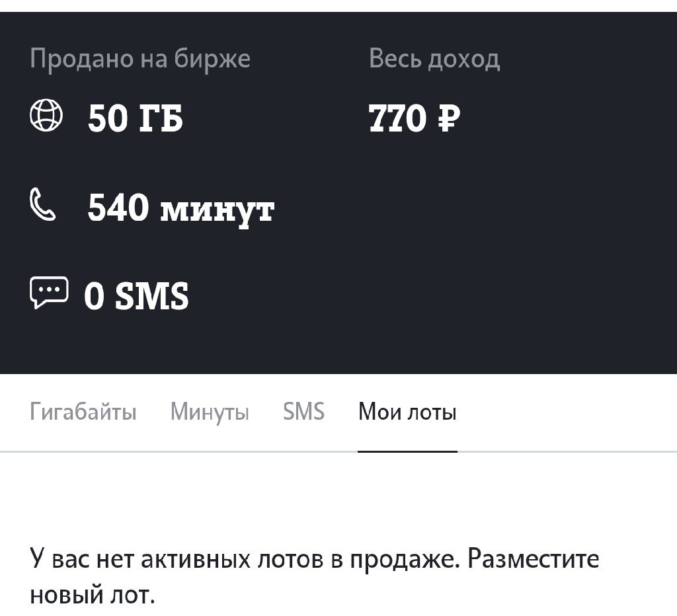Click the Разместите новый лот link
This screenshot has width=677, height=616.
[535, 558]
